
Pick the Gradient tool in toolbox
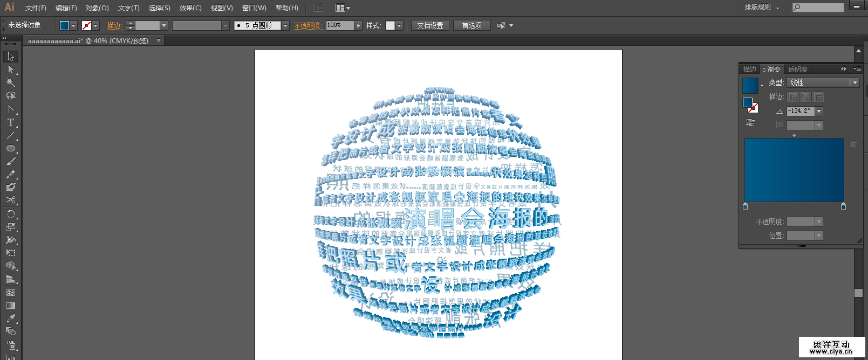[10, 306]
